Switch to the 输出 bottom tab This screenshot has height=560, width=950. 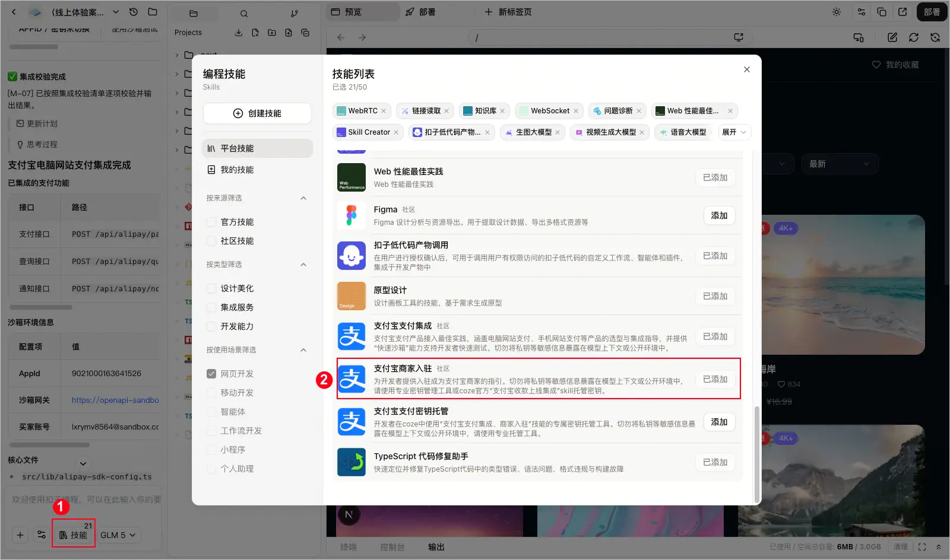pos(436,547)
